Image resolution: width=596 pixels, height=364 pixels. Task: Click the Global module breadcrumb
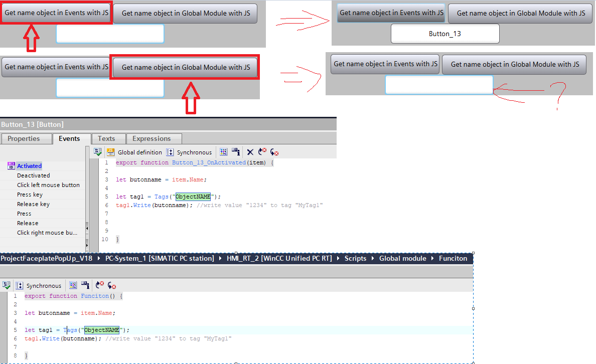point(403,258)
